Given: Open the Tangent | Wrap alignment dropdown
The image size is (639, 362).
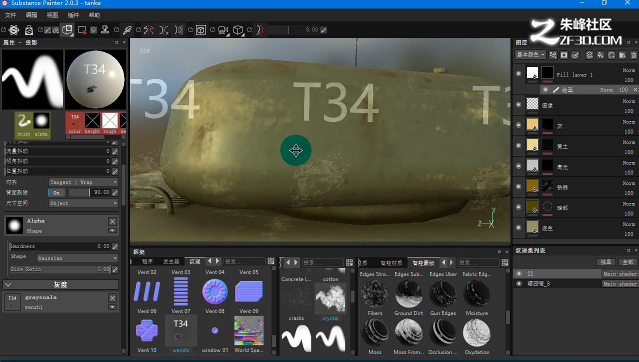Looking at the screenshot, I should pos(83,182).
